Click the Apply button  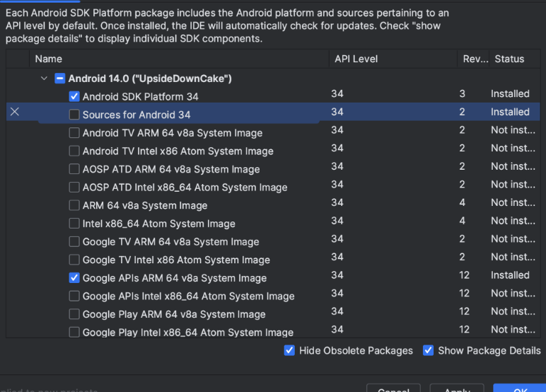pyautogui.click(x=457, y=388)
